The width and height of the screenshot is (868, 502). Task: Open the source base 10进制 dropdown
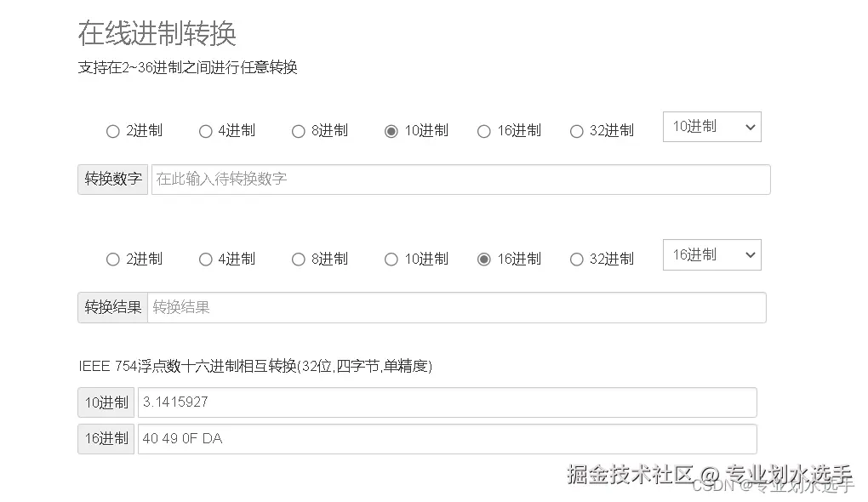[711, 127]
